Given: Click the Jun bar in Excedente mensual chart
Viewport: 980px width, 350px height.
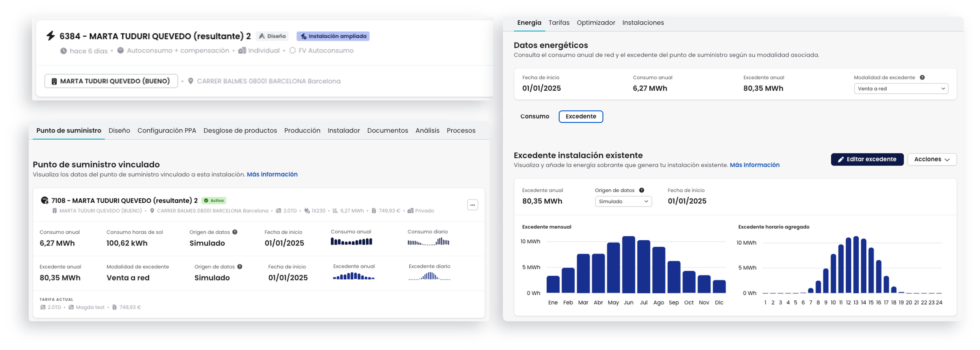Looking at the screenshot, I should 628,264.
